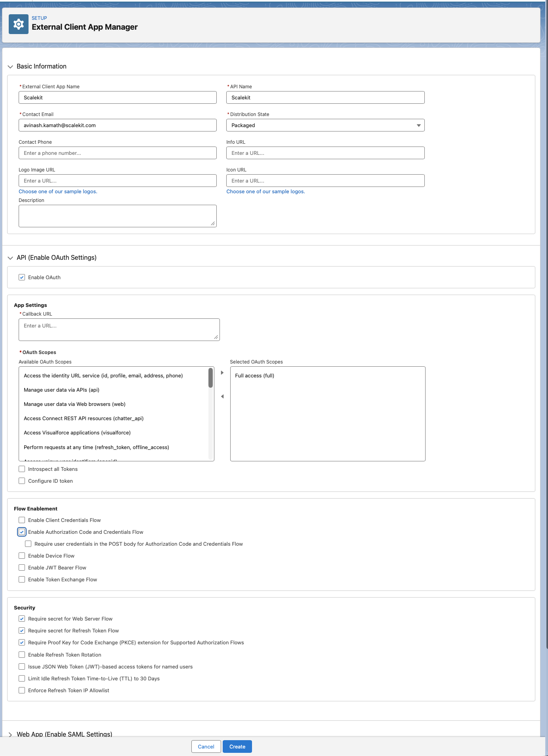Focus the Info URL field
This screenshot has height=756, width=548.
click(x=325, y=153)
